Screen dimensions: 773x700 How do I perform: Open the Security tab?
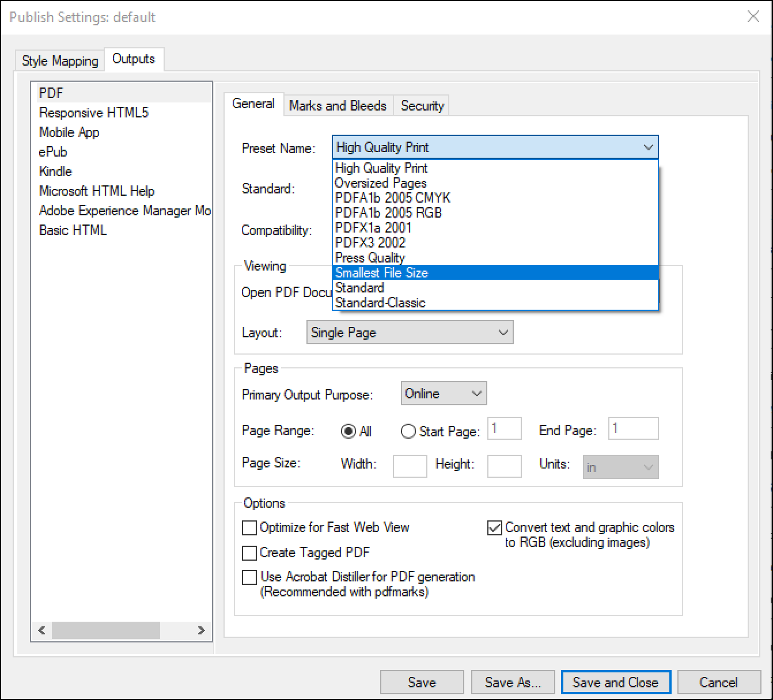point(421,105)
